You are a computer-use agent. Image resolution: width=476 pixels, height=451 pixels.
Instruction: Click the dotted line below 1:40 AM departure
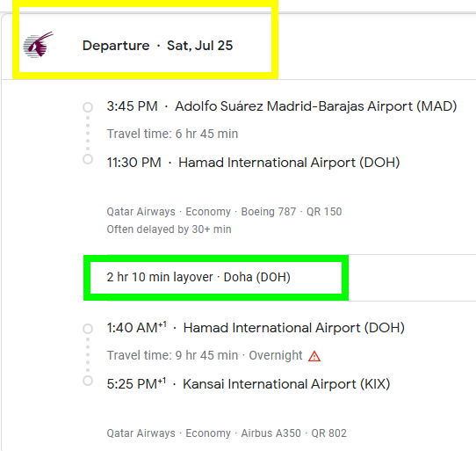click(x=88, y=354)
